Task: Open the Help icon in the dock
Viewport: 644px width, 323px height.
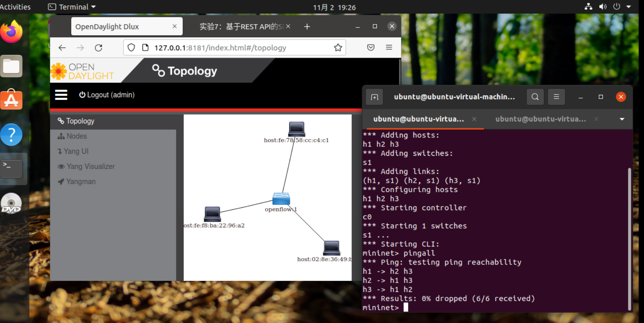Action: (11, 135)
